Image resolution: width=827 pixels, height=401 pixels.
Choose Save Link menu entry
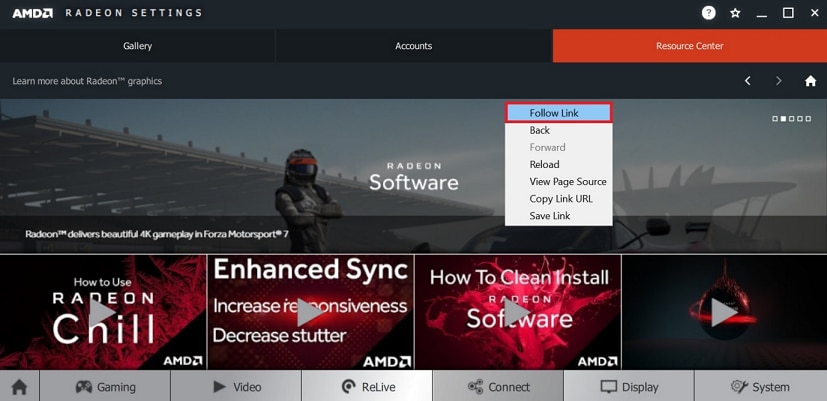(559, 216)
